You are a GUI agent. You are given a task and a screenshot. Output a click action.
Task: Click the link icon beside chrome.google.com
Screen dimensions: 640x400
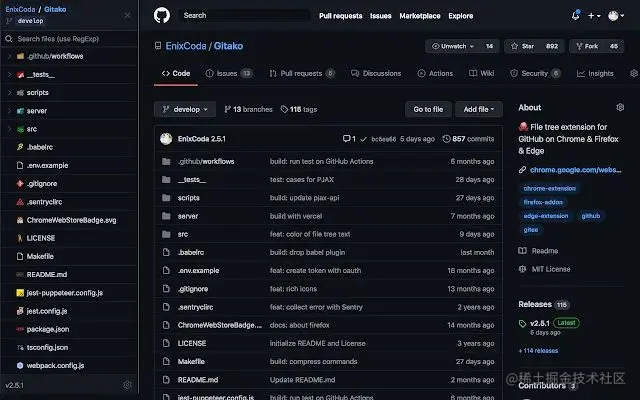pyautogui.click(x=522, y=170)
